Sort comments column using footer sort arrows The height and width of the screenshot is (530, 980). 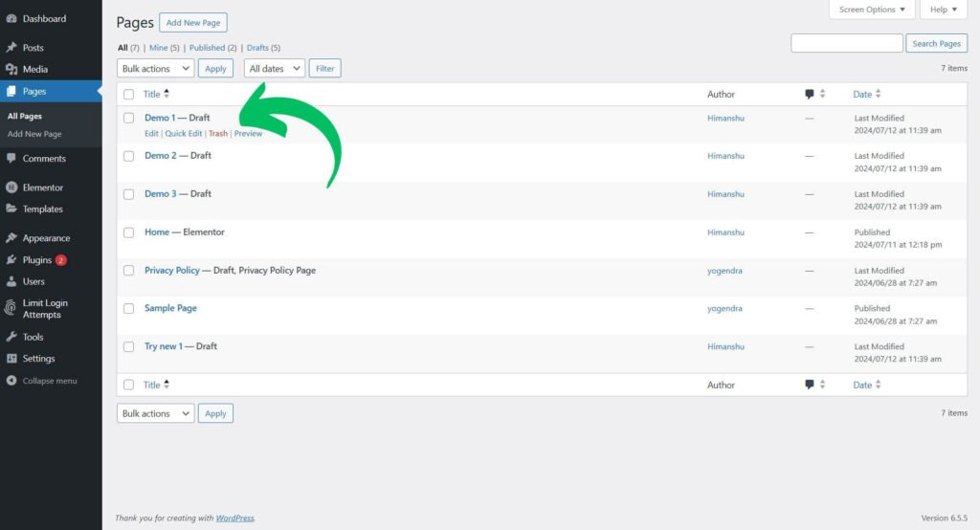coord(822,385)
